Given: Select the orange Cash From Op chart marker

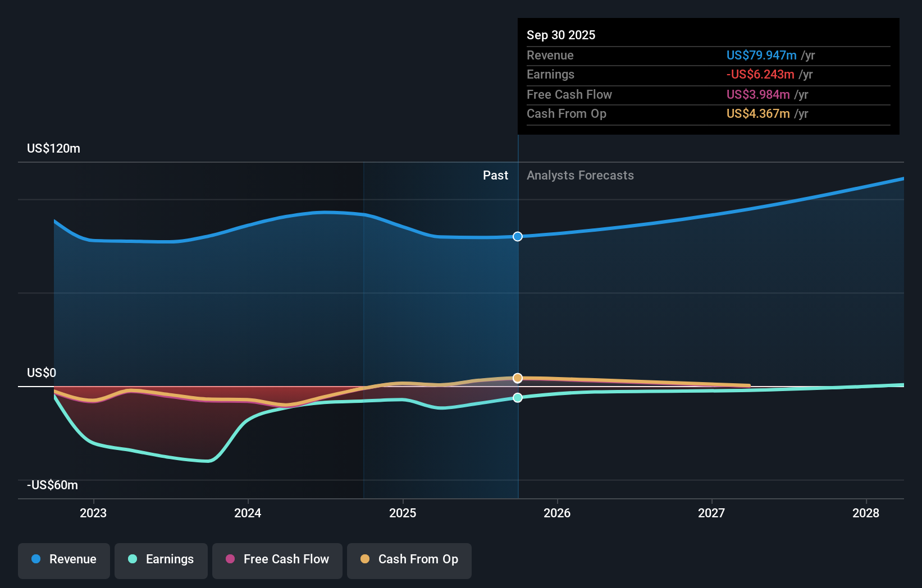Looking at the screenshot, I should (x=517, y=378).
